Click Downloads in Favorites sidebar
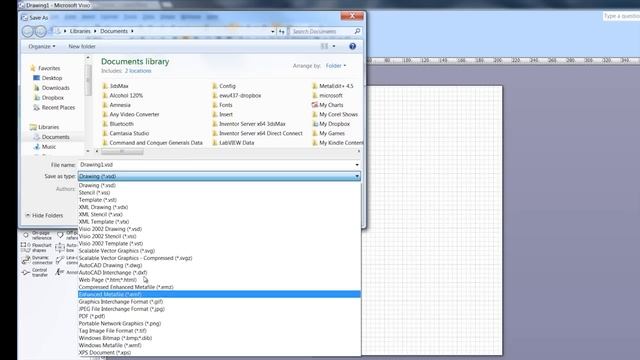This screenshot has width=640, height=360. (51, 88)
